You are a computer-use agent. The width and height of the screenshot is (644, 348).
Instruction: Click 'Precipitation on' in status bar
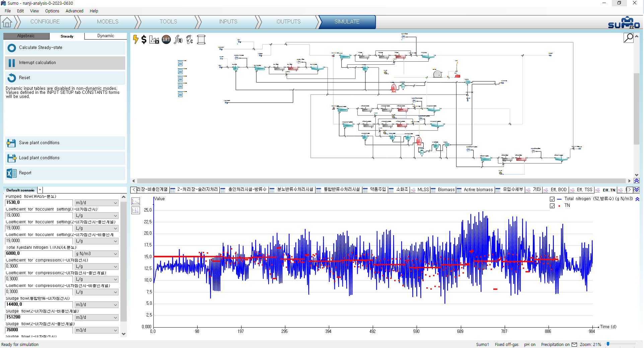(555, 345)
